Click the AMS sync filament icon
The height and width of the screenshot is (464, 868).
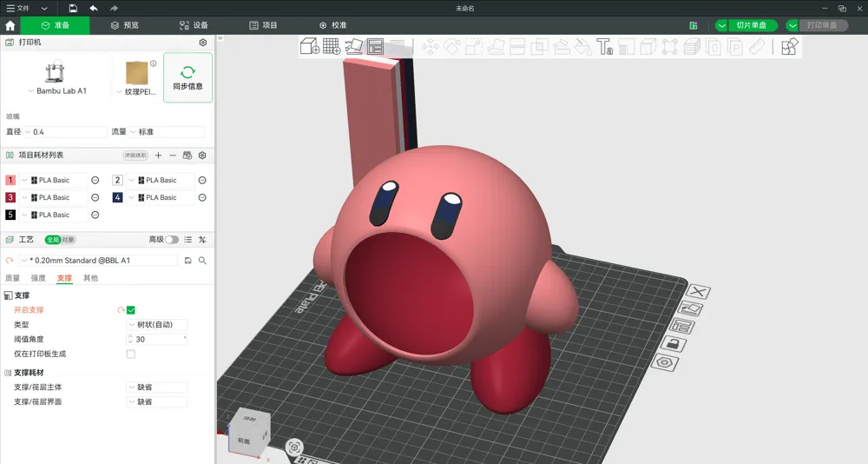point(187,156)
